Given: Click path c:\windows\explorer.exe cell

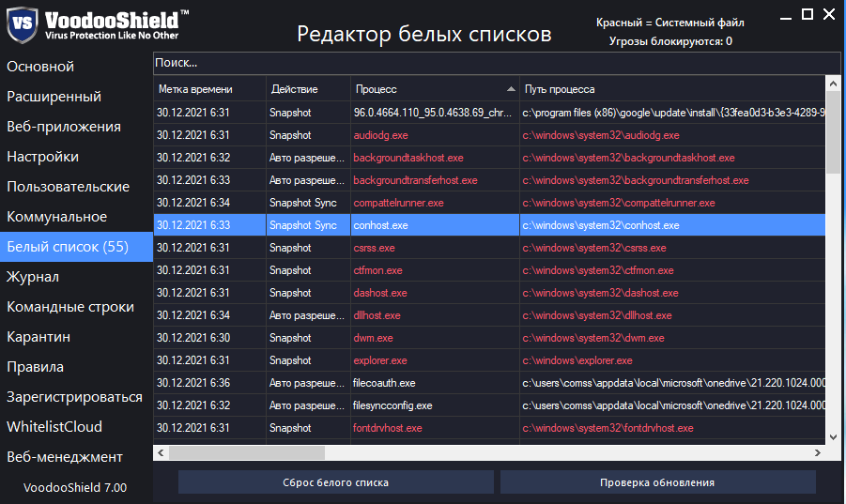Looking at the screenshot, I should click(x=672, y=360).
